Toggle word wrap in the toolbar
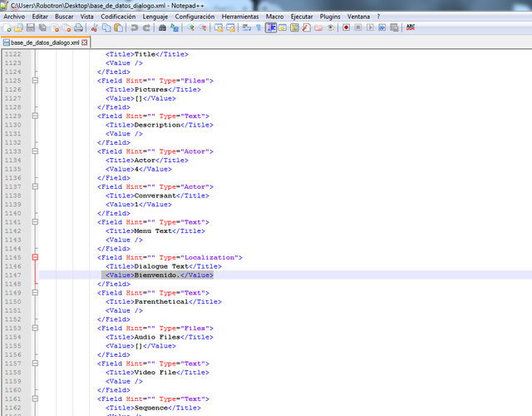 click(247, 27)
